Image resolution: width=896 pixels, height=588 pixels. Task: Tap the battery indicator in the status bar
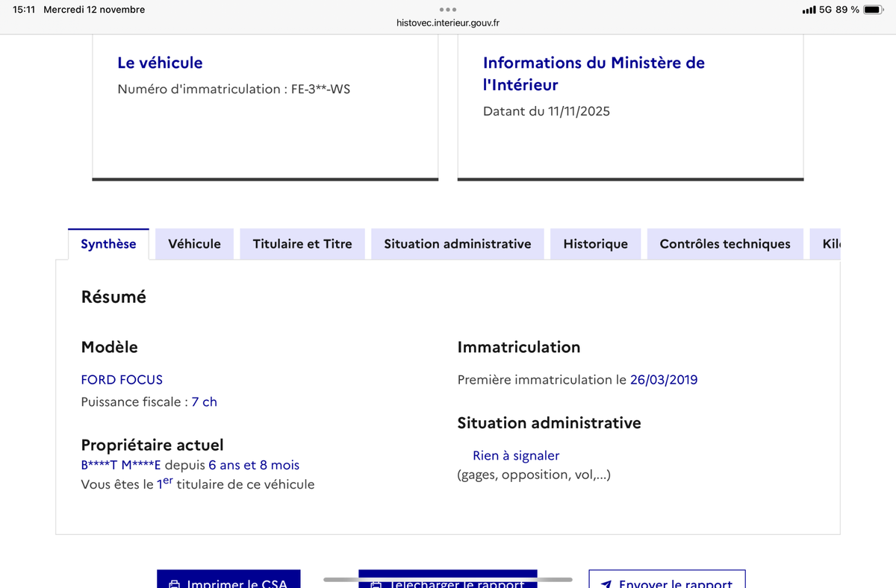[x=871, y=10]
